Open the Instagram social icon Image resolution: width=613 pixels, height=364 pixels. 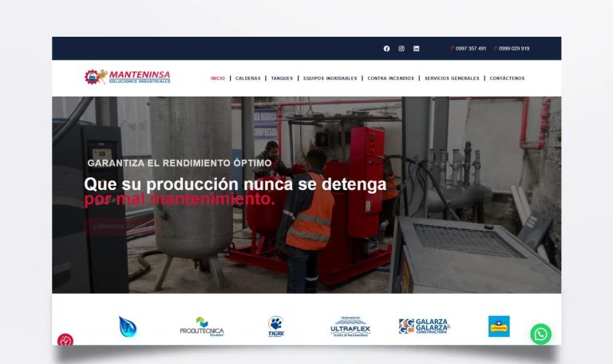(x=401, y=49)
